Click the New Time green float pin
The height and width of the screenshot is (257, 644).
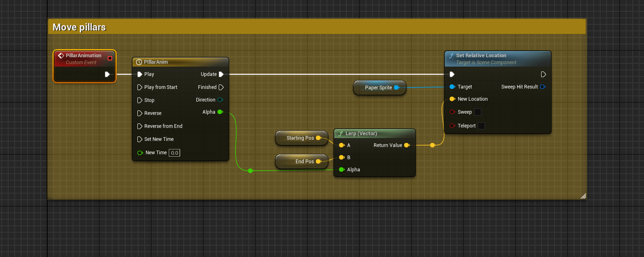coord(140,153)
